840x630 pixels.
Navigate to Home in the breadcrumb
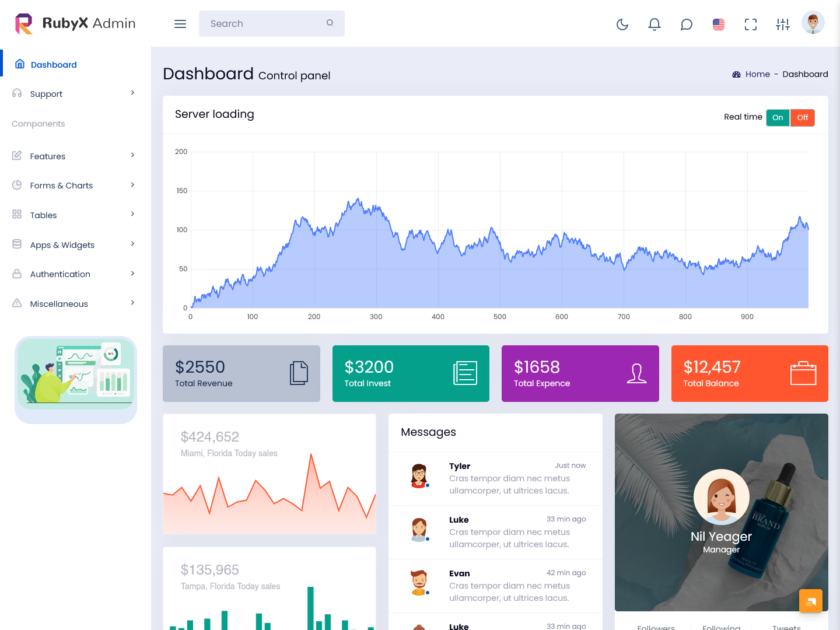757,74
